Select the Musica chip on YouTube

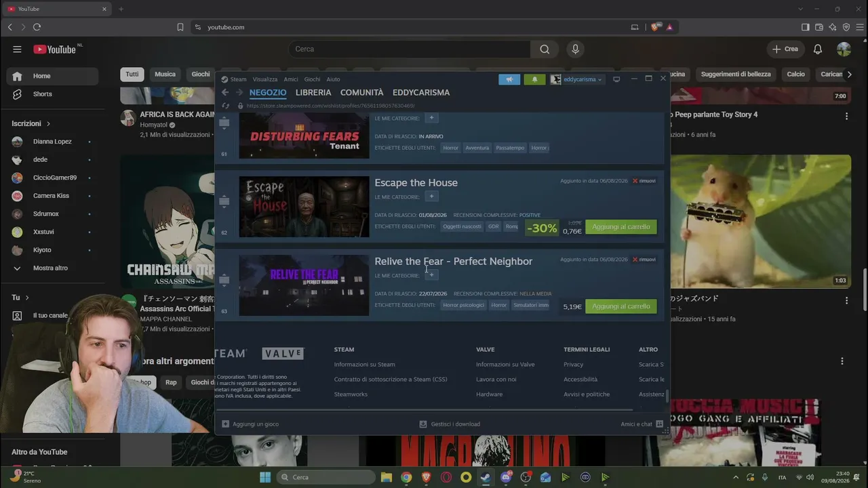165,75
